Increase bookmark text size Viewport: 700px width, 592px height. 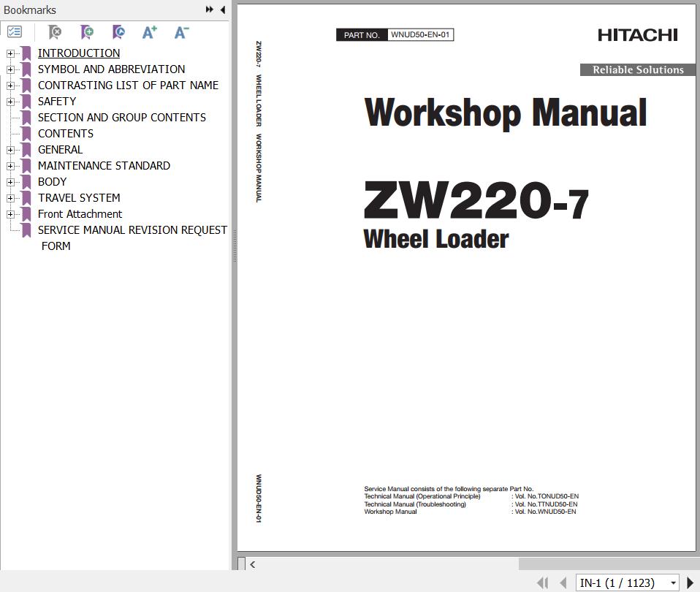[150, 32]
